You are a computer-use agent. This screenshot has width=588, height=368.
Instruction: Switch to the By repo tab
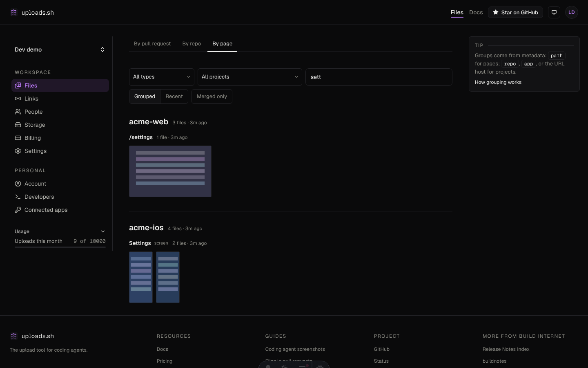192,44
